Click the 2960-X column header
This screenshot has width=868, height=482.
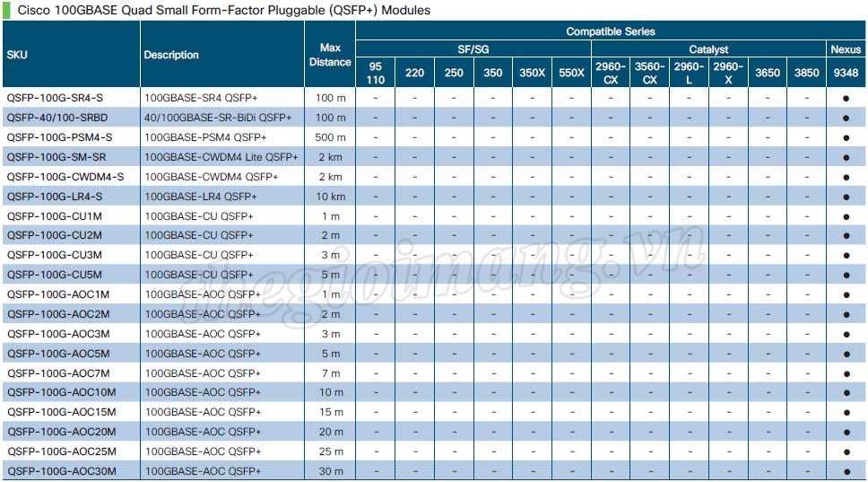[728, 73]
